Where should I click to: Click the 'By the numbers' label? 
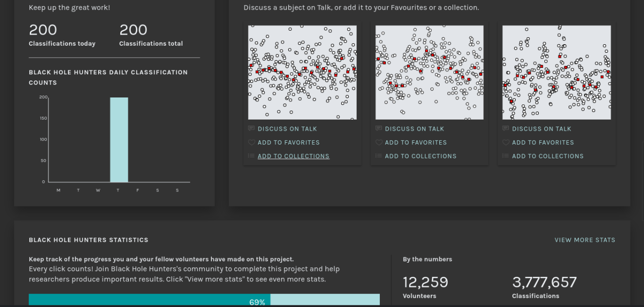428,259
